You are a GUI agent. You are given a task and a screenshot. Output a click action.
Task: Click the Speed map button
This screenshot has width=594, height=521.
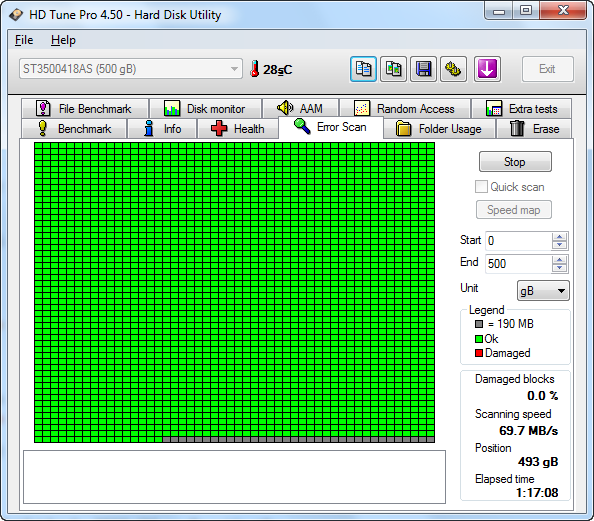[514, 210]
